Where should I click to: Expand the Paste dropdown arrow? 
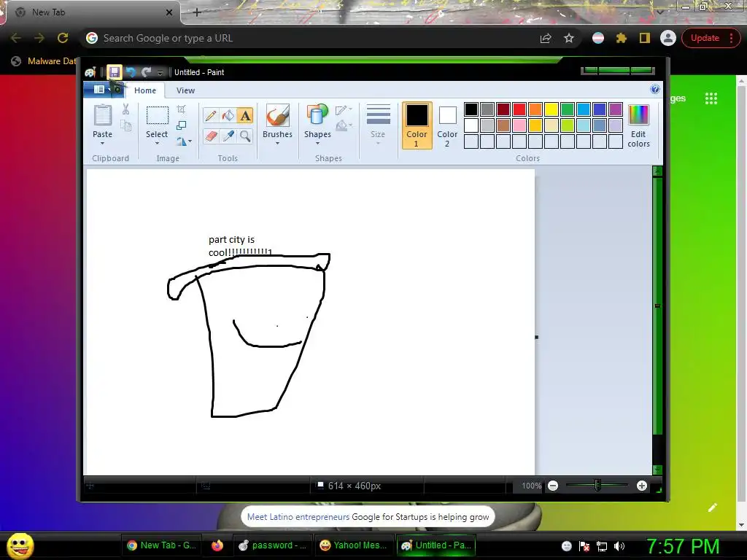(102, 143)
